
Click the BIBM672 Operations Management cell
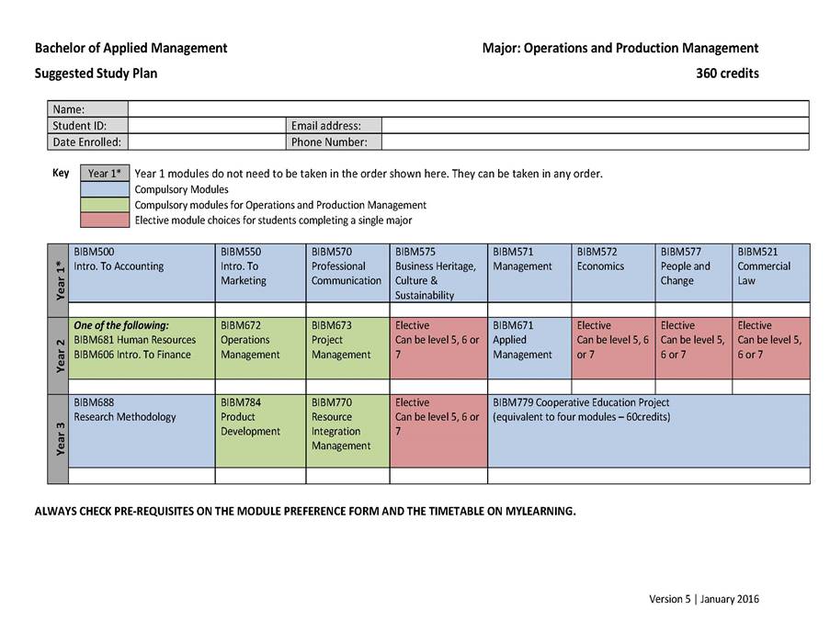coord(260,348)
